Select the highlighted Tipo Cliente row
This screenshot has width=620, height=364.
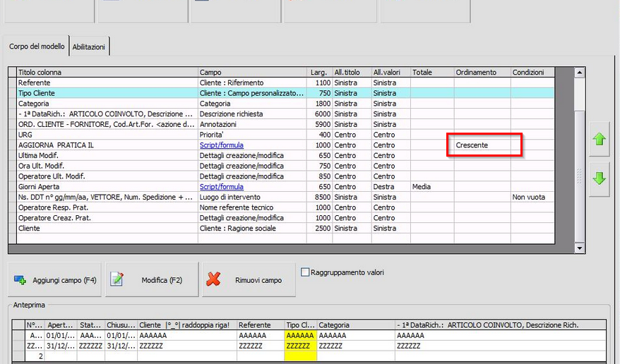click(x=106, y=93)
